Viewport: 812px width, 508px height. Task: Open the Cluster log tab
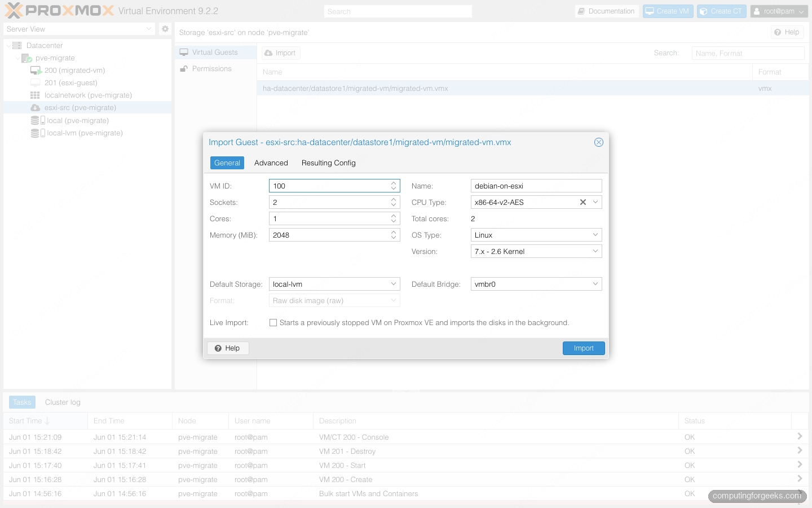(63, 402)
